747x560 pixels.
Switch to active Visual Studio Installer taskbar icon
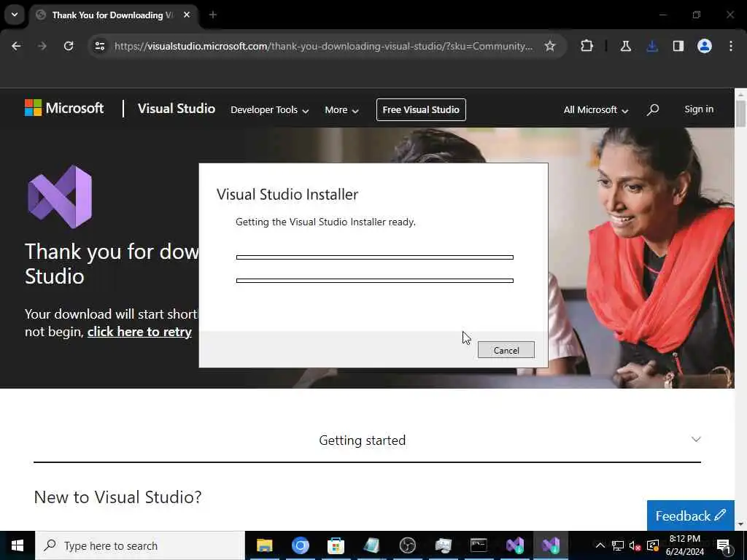tap(551, 545)
